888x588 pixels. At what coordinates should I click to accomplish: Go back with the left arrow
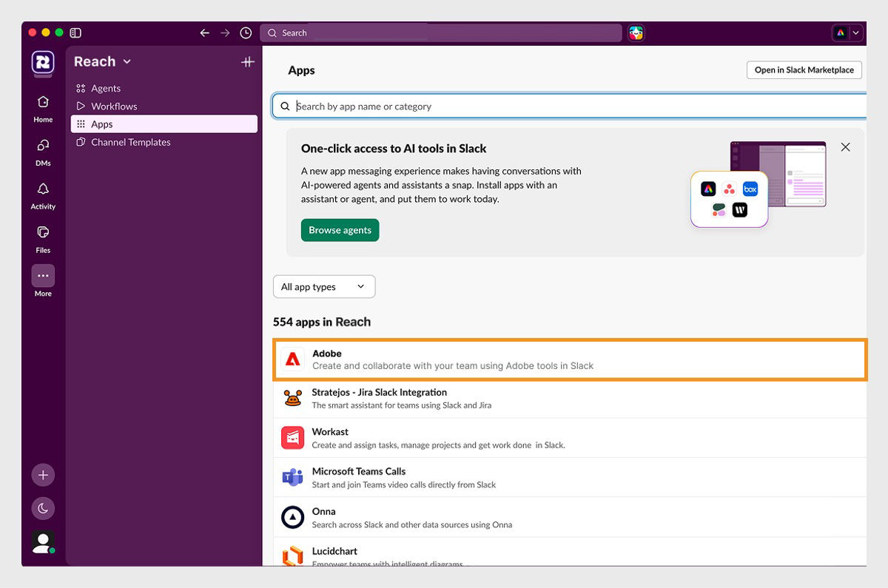tap(205, 33)
